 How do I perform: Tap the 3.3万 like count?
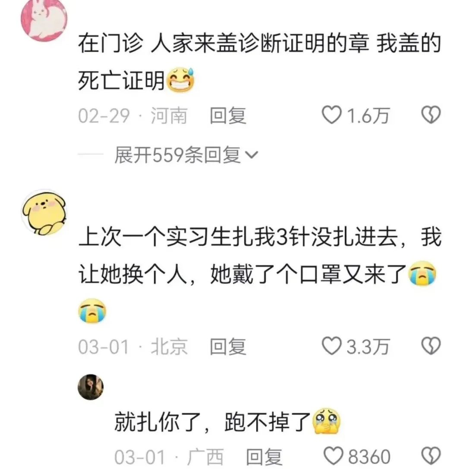[x=368, y=346]
